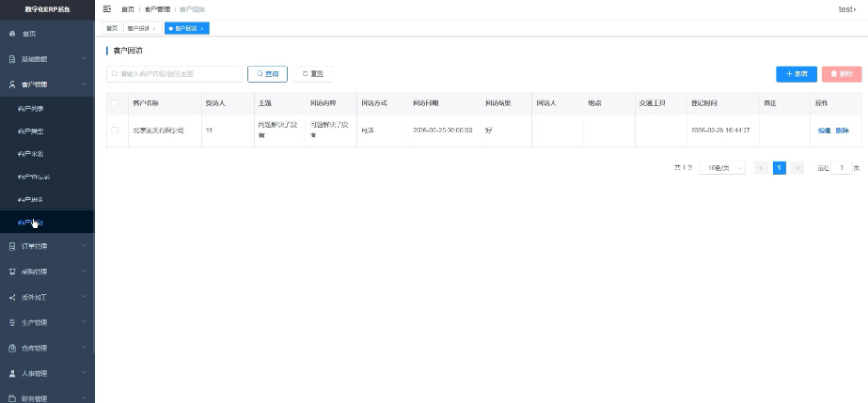Screen dimensions: 868x403
Task: Expand the 委外加工 menu chevron
Action: click(84, 297)
